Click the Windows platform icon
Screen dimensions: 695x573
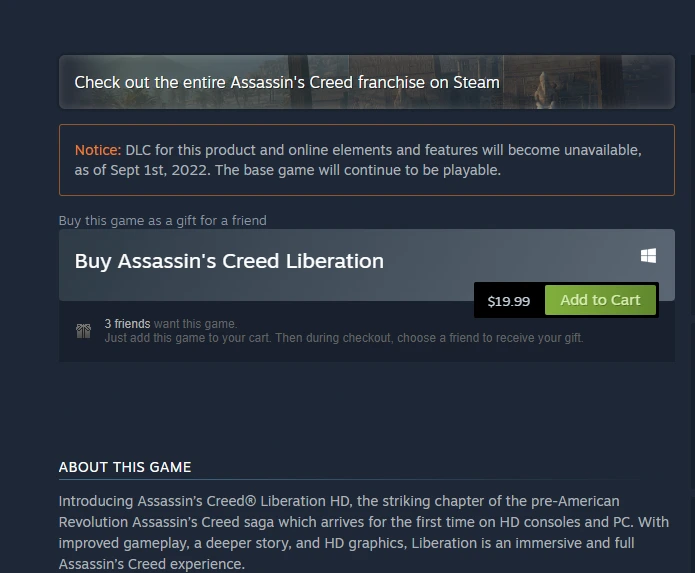coord(648,256)
